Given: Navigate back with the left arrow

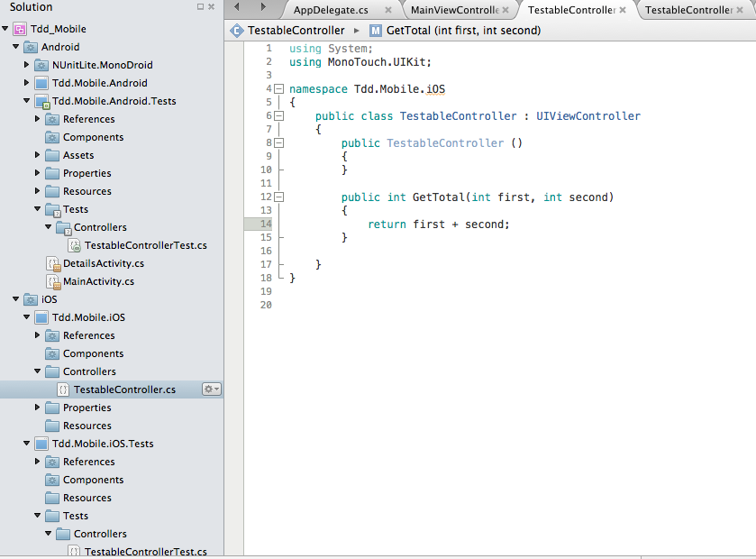Looking at the screenshot, I should click(237, 6).
